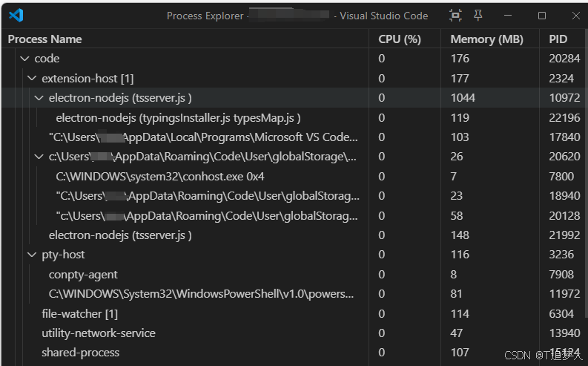Select the tsserver.js row with PID 21992

[x=293, y=235]
